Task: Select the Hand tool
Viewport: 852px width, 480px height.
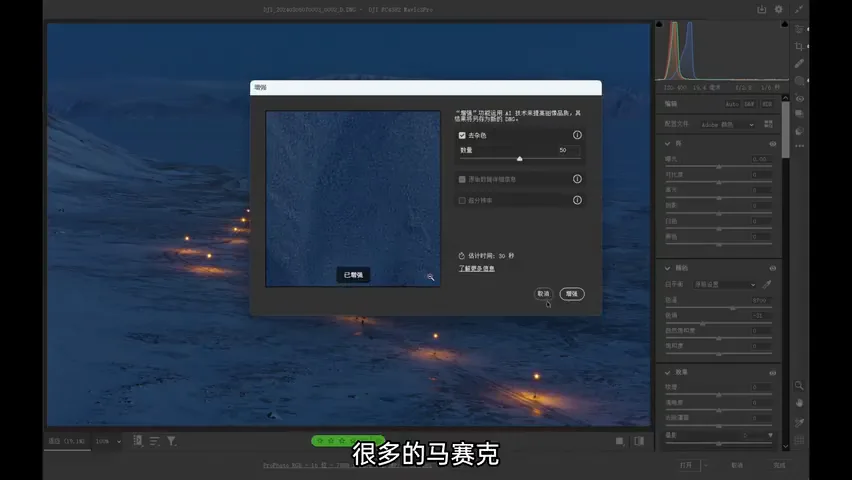Action: pos(799,403)
